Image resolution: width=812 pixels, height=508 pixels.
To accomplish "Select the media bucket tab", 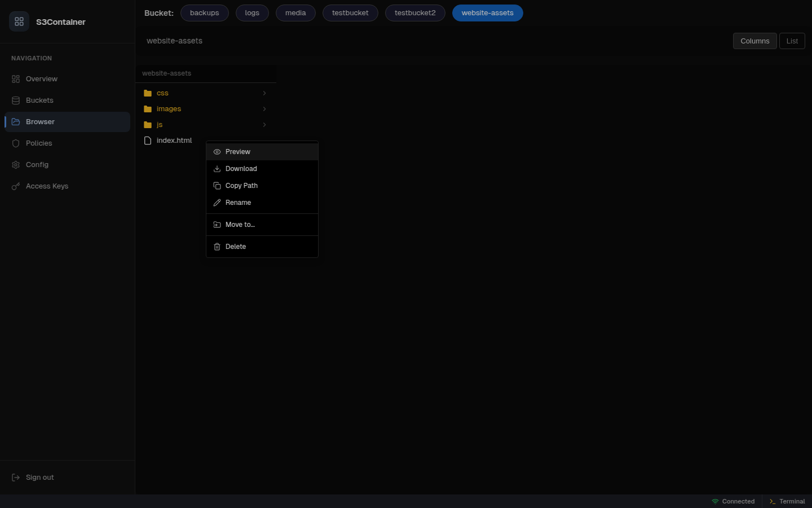I will (295, 13).
